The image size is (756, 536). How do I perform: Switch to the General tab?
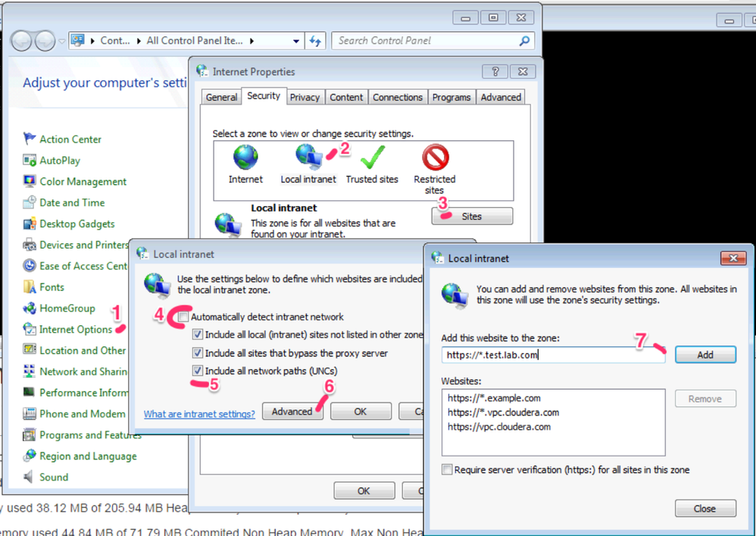click(221, 98)
